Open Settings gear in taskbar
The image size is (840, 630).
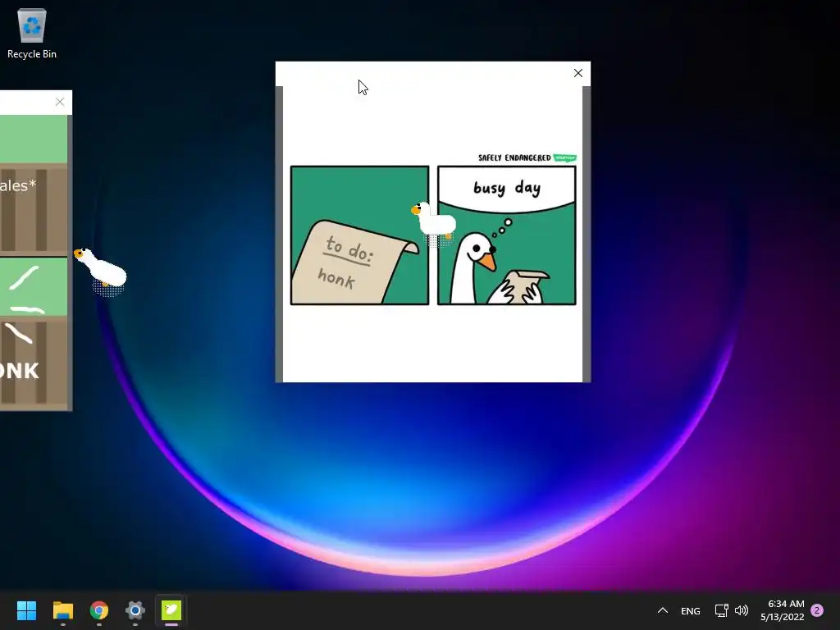[x=135, y=610]
